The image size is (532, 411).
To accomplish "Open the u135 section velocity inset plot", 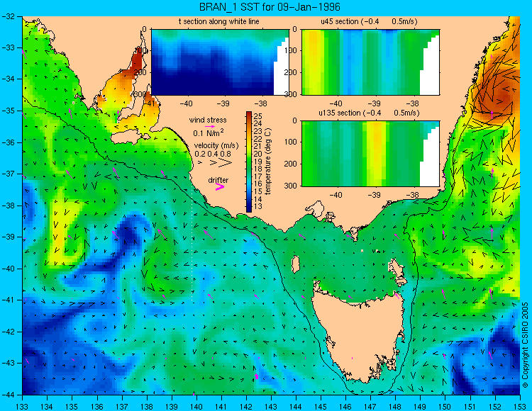I will click(370, 154).
